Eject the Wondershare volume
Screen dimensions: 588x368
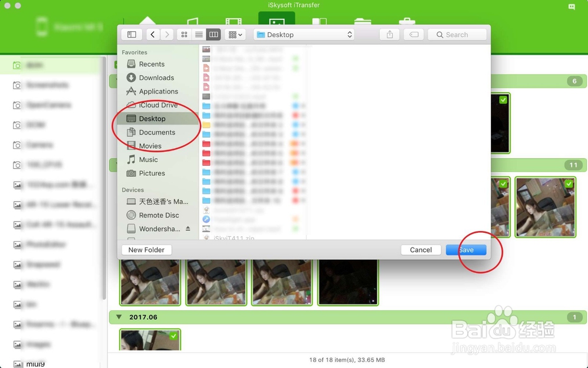188,229
